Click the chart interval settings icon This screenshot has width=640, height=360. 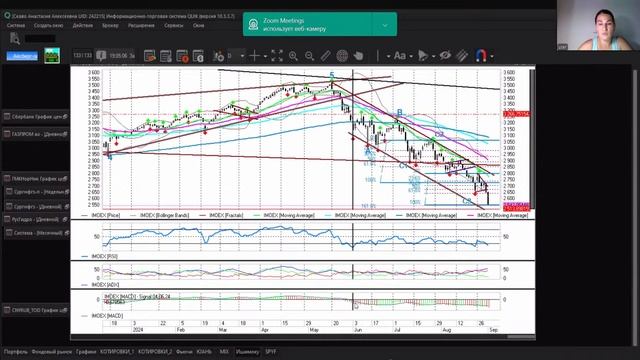click(218, 56)
